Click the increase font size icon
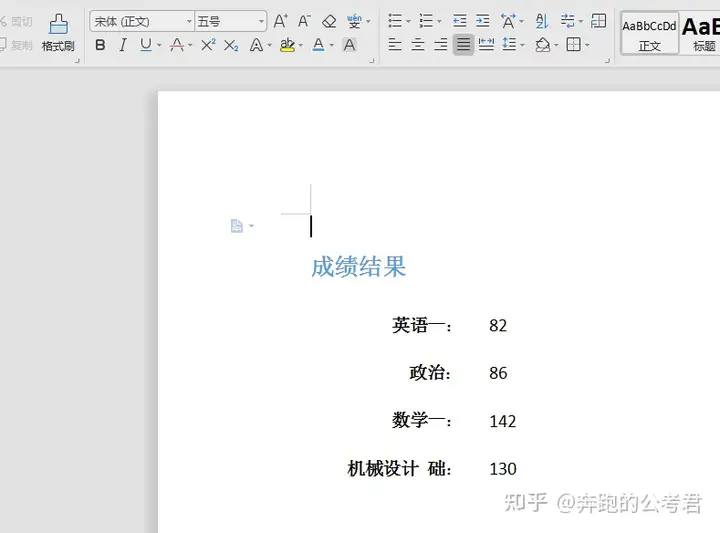720x533 pixels. click(x=281, y=21)
